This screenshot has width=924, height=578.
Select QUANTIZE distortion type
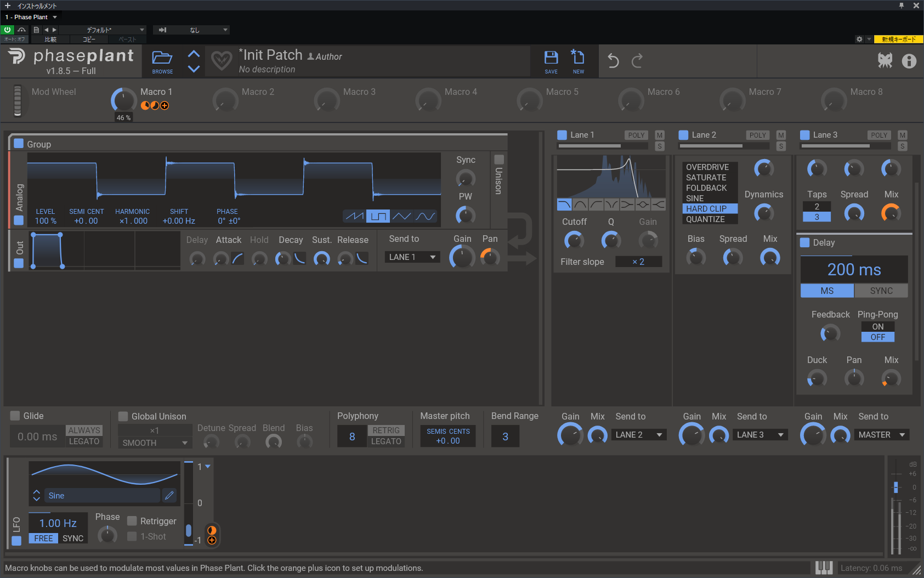click(710, 219)
